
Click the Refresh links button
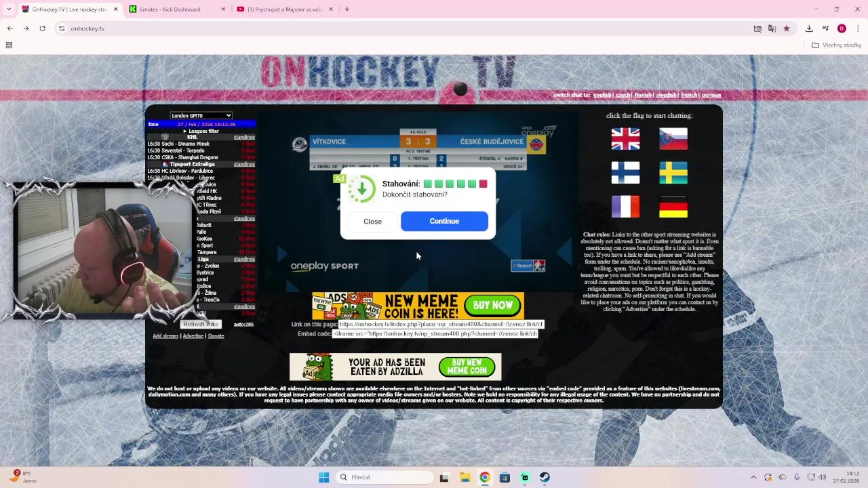(201, 324)
